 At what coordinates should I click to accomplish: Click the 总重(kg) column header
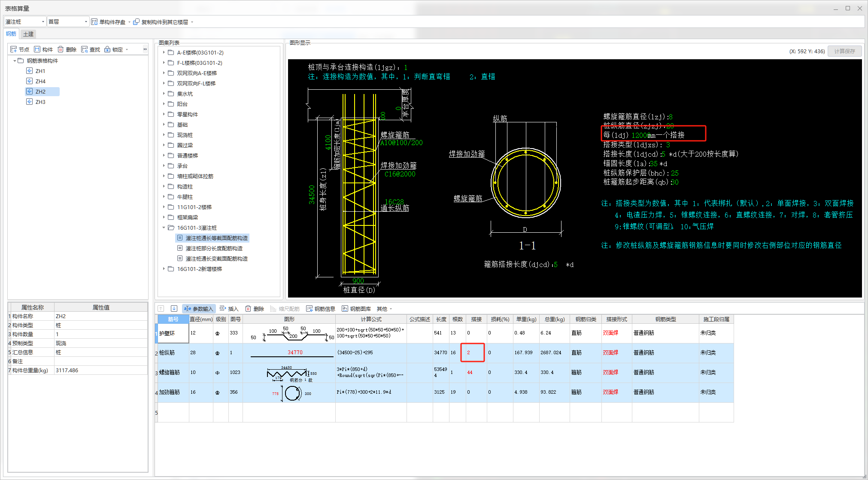point(554,319)
